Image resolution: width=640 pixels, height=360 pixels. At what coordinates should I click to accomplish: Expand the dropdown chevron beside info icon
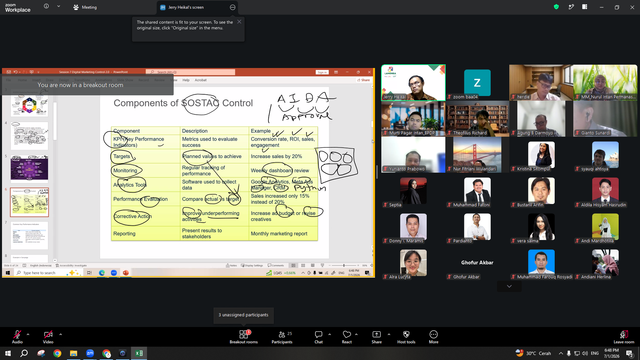[x=58, y=6]
